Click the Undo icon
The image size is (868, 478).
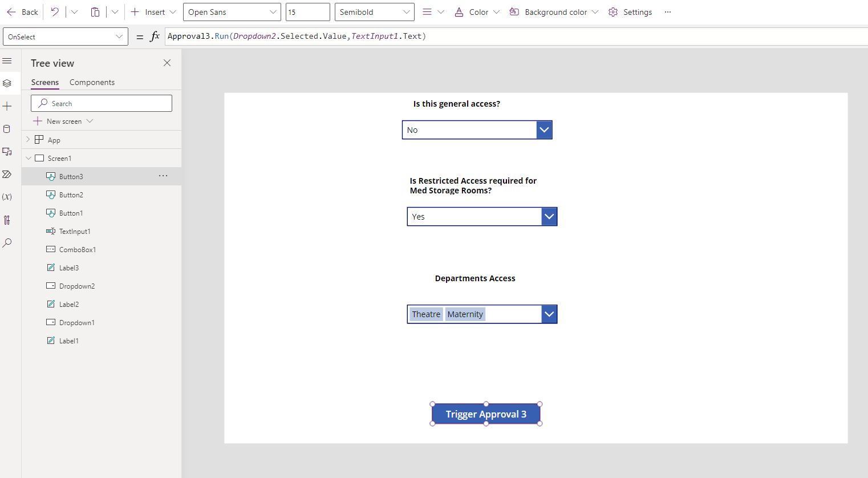(x=55, y=12)
